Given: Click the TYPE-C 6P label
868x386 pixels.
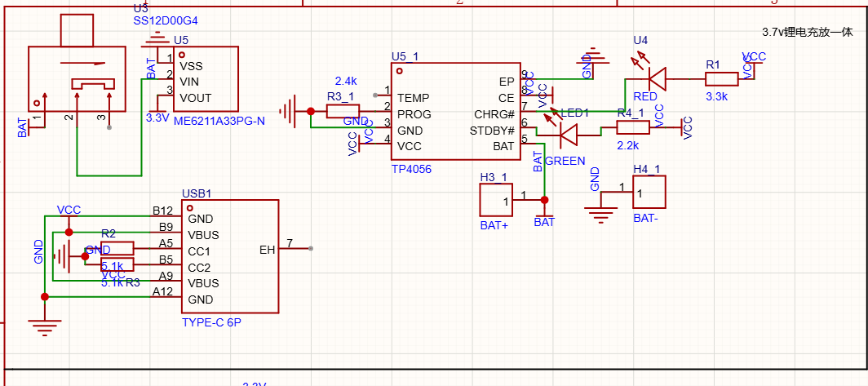Looking at the screenshot, I should [211, 322].
